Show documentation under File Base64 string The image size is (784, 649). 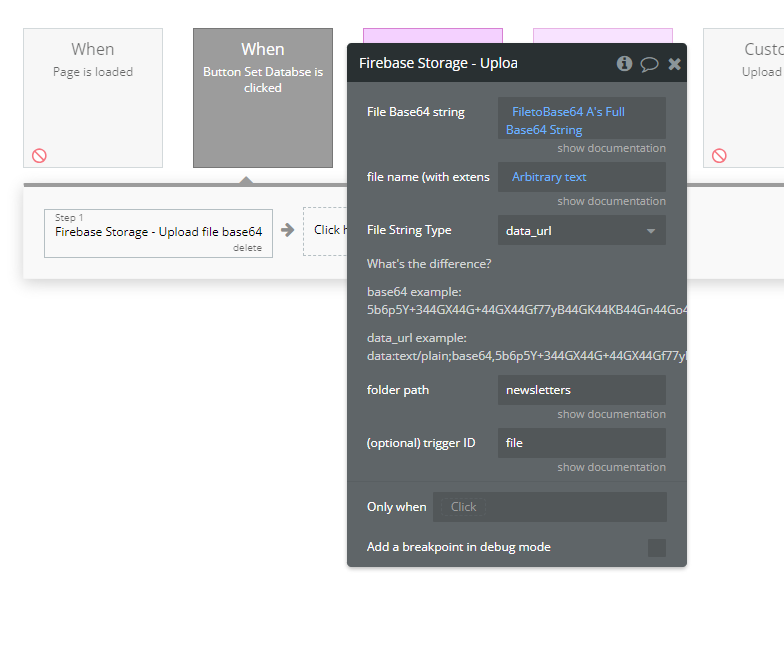(x=612, y=148)
